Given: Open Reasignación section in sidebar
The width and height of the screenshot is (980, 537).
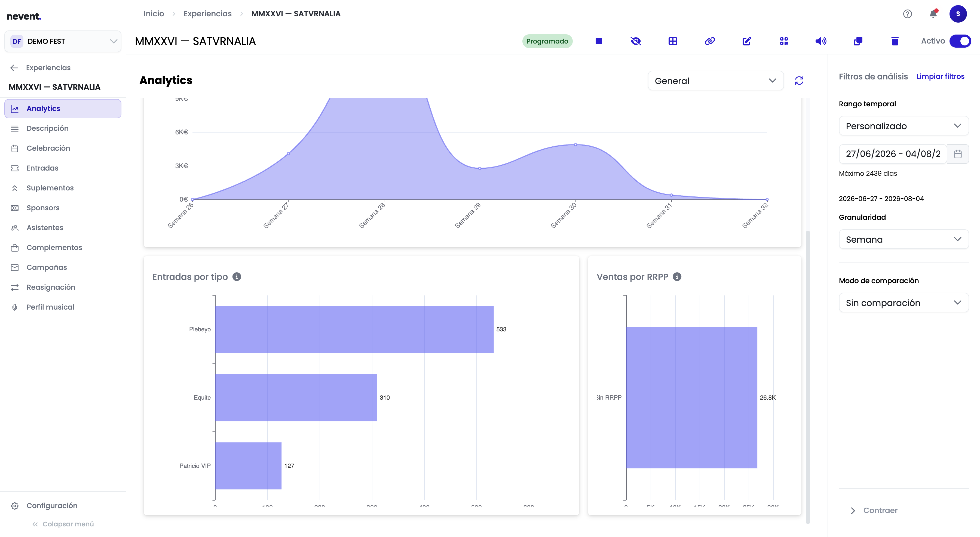Looking at the screenshot, I should pos(63,287).
